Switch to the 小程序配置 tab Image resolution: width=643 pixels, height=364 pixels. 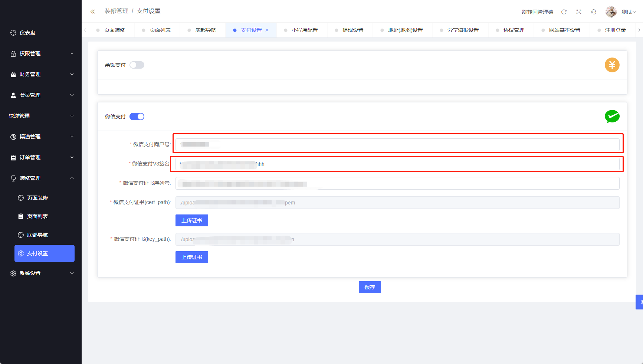(x=304, y=30)
